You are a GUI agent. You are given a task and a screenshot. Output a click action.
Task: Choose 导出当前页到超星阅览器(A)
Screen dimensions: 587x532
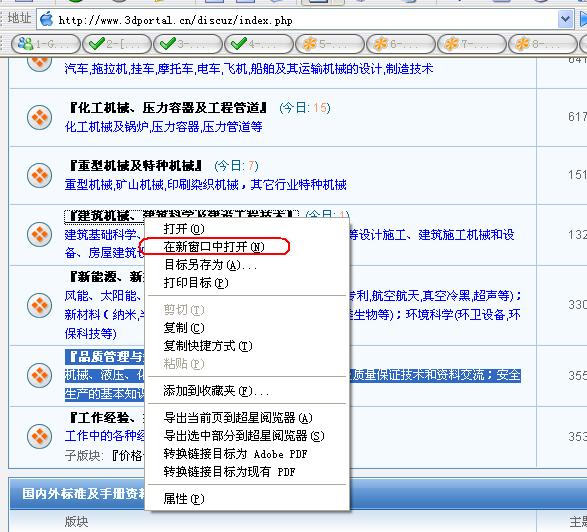[x=247, y=418]
